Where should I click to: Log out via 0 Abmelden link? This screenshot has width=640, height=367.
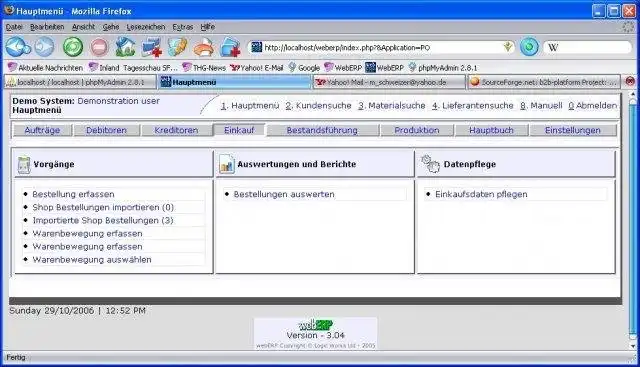(x=593, y=106)
